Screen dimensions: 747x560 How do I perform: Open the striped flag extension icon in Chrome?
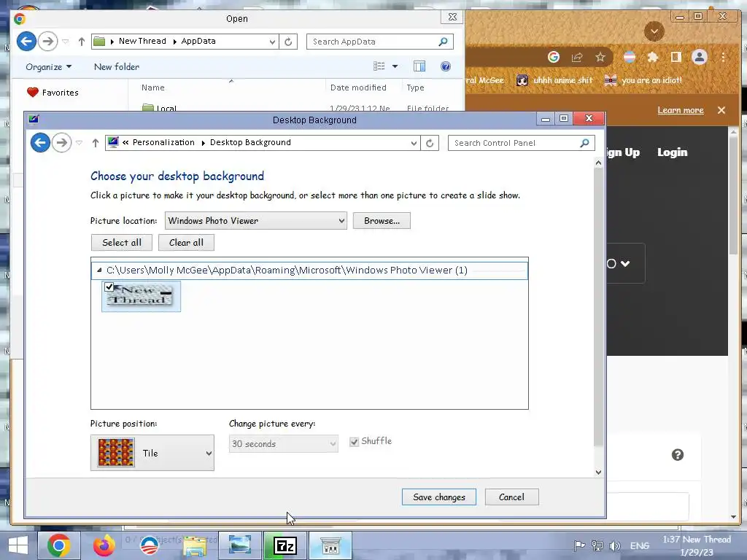point(630,57)
